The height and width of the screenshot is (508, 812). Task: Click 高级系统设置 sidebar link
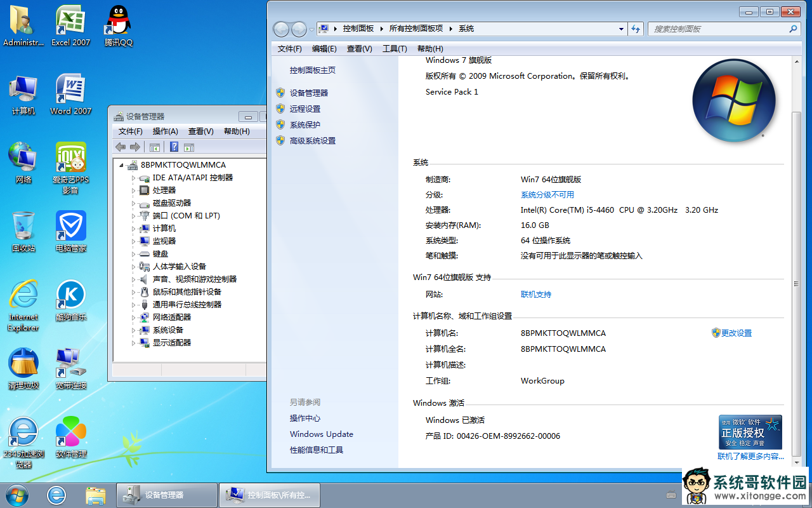[x=313, y=140]
